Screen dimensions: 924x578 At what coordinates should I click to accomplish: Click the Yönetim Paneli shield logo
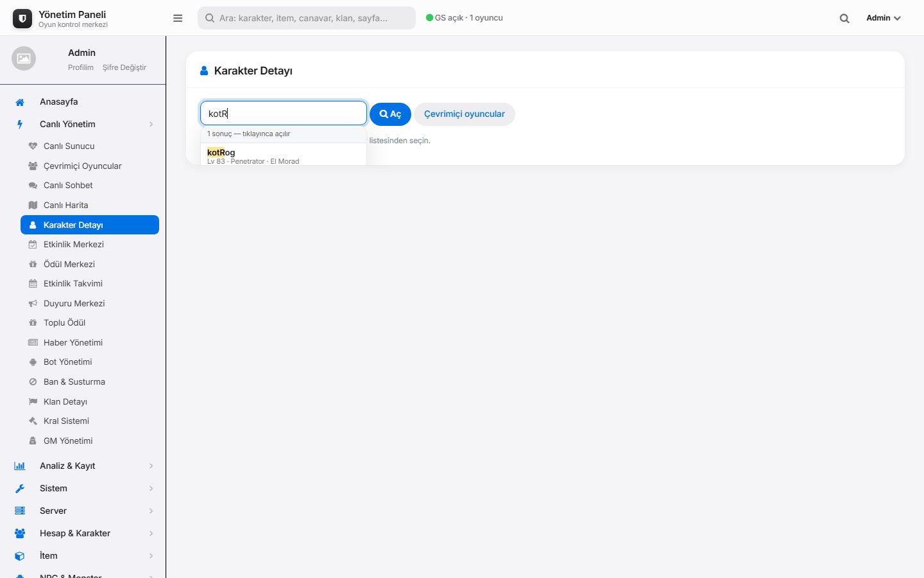point(22,19)
